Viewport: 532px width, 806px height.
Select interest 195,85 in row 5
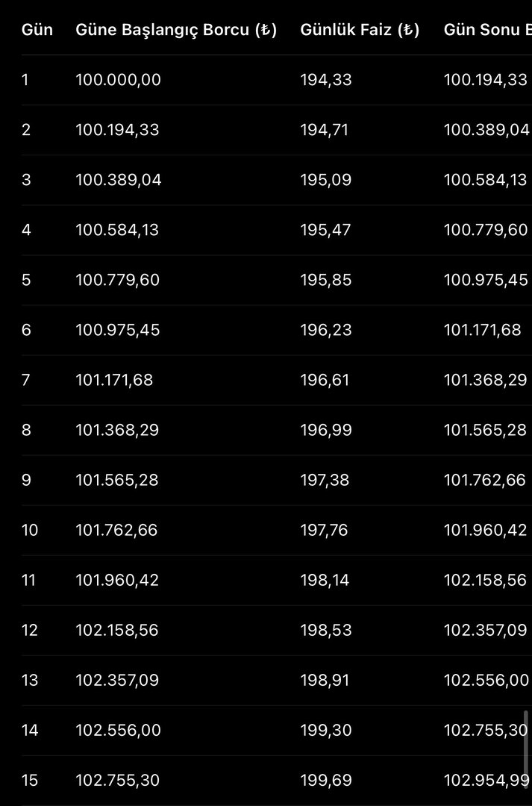pos(326,280)
